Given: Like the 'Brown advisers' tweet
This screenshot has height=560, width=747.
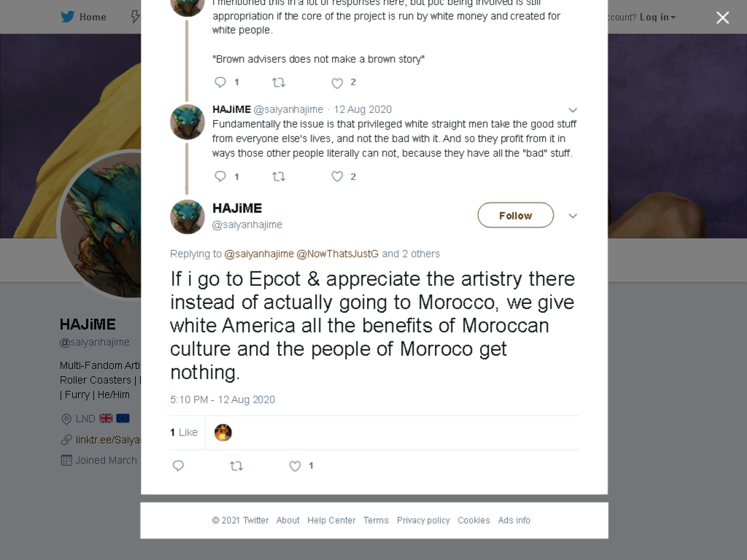Looking at the screenshot, I should pyautogui.click(x=337, y=83).
